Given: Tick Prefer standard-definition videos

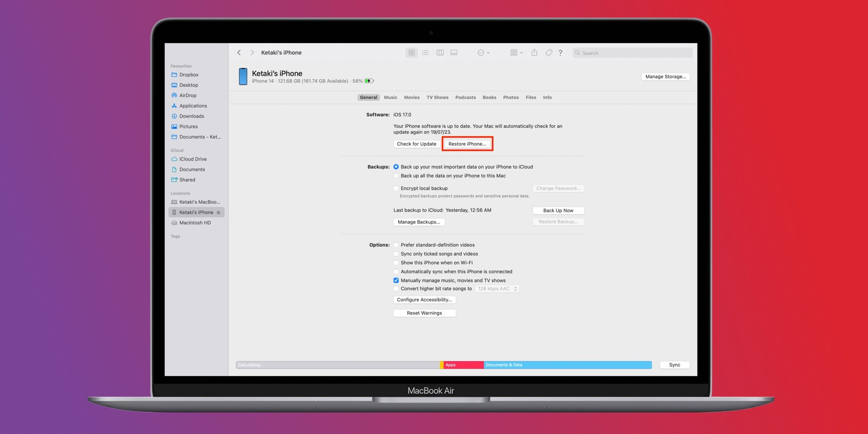Looking at the screenshot, I should pyautogui.click(x=396, y=245).
